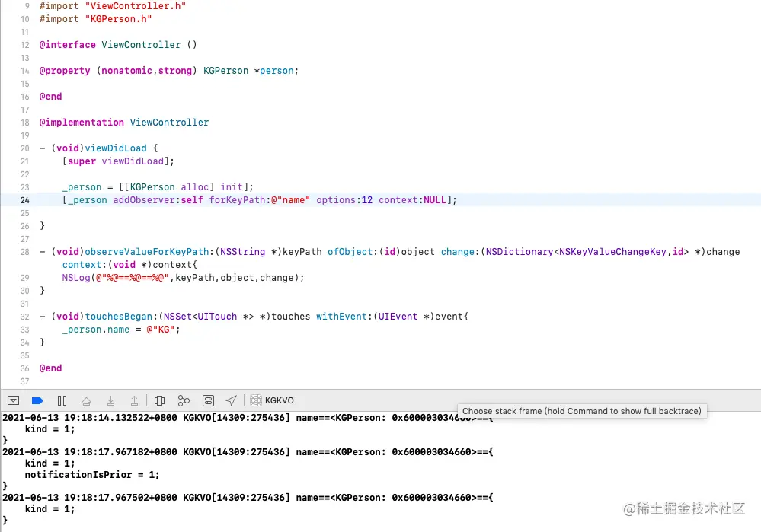Deactivate breakpoints using the blue breakpoint icon
Image resolution: width=761 pixels, height=532 pixels.
(37, 400)
